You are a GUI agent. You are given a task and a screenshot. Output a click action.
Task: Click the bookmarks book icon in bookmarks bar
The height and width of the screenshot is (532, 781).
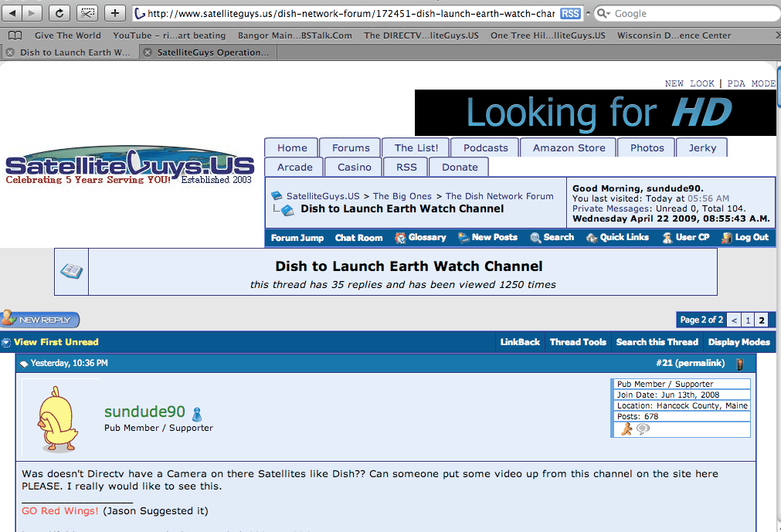tap(15, 36)
